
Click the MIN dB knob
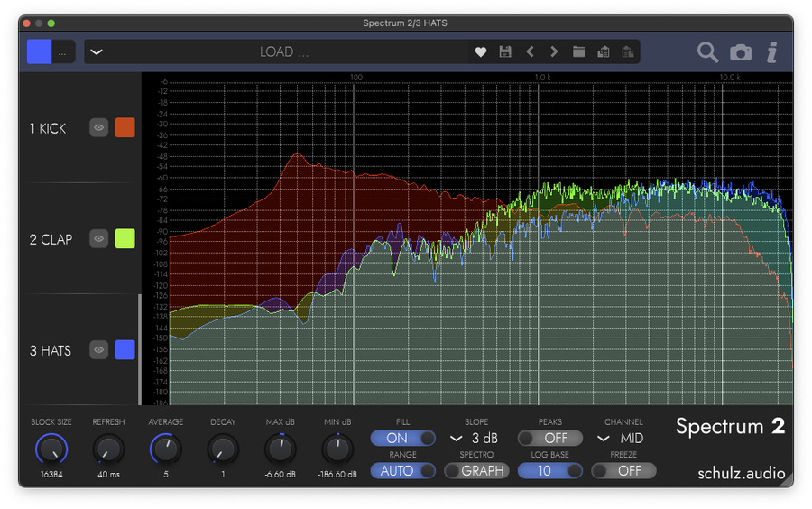pyautogui.click(x=337, y=449)
